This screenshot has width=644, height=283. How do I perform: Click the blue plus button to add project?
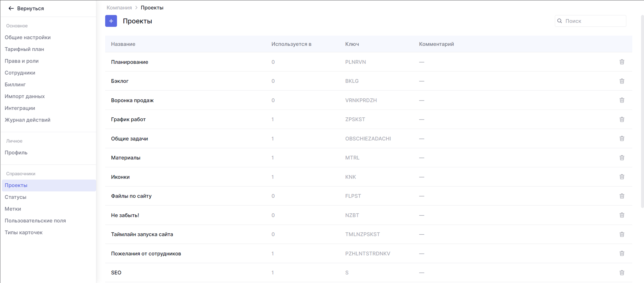pyautogui.click(x=111, y=21)
